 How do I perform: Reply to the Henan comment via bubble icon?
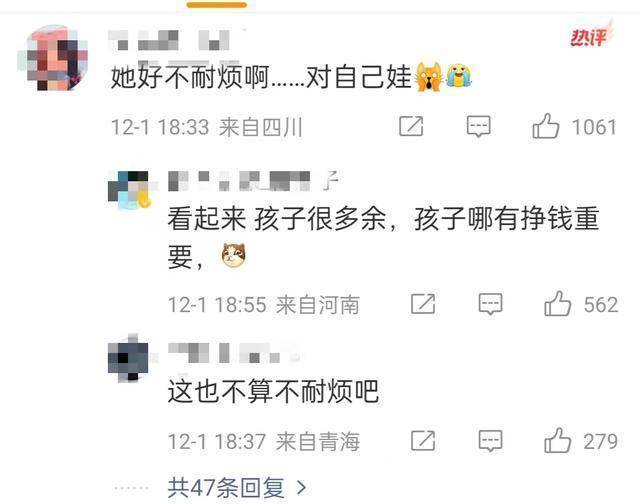490,304
